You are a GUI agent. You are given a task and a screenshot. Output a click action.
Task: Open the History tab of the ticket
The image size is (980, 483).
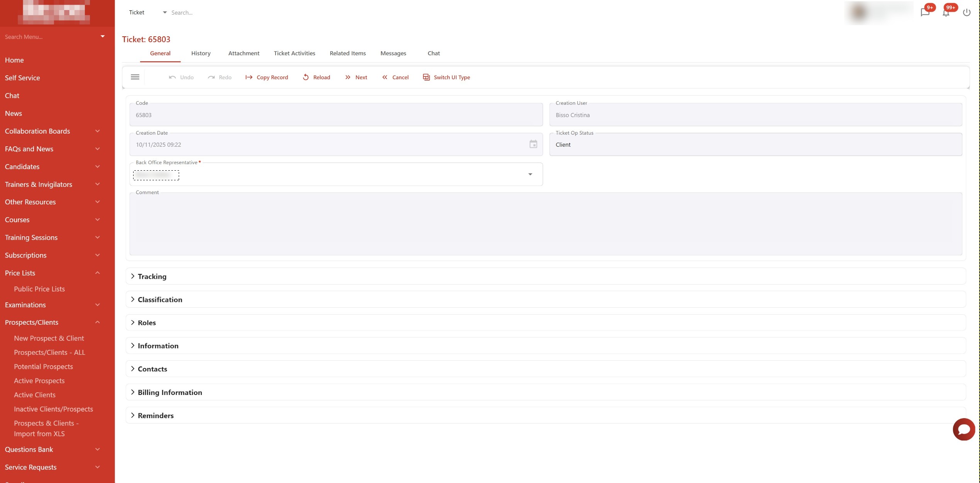(201, 53)
